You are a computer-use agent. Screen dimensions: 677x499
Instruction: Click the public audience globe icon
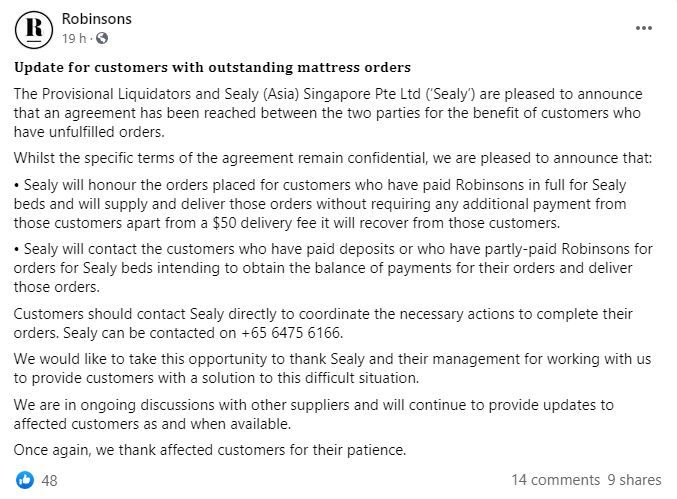tap(102, 39)
